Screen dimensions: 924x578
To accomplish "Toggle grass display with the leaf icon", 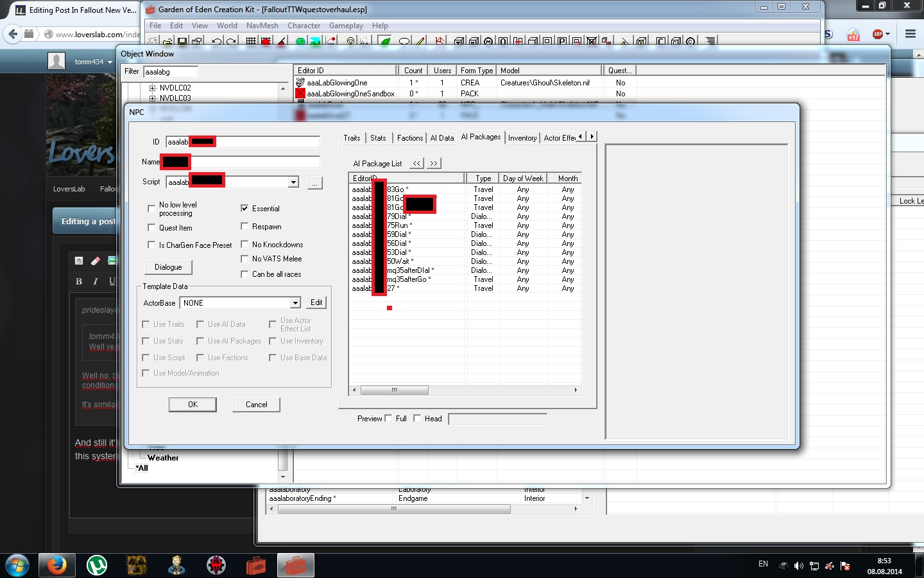I will (385, 40).
